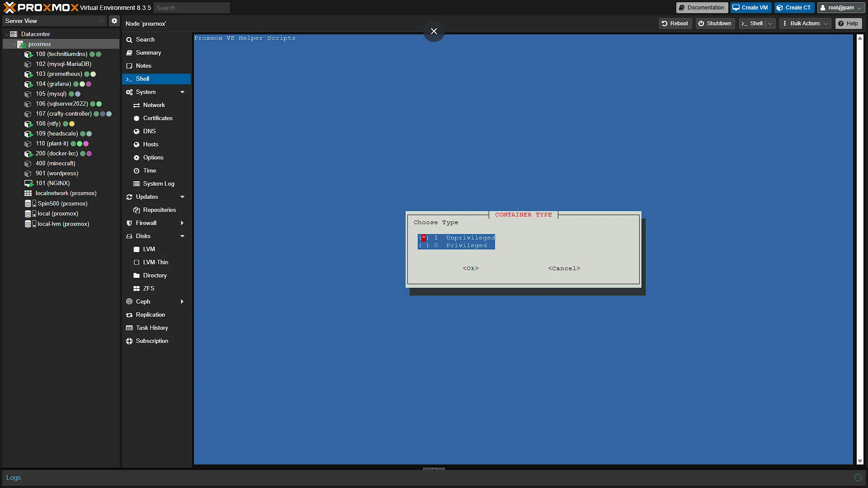Click the Create VM button

[750, 8]
